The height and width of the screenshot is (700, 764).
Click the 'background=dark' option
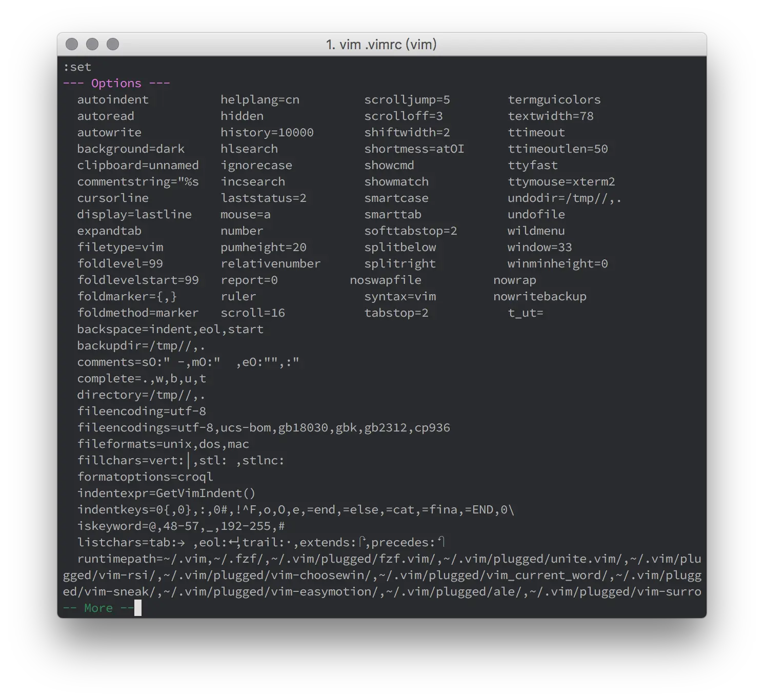pyautogui.click(x=131, y=149)
